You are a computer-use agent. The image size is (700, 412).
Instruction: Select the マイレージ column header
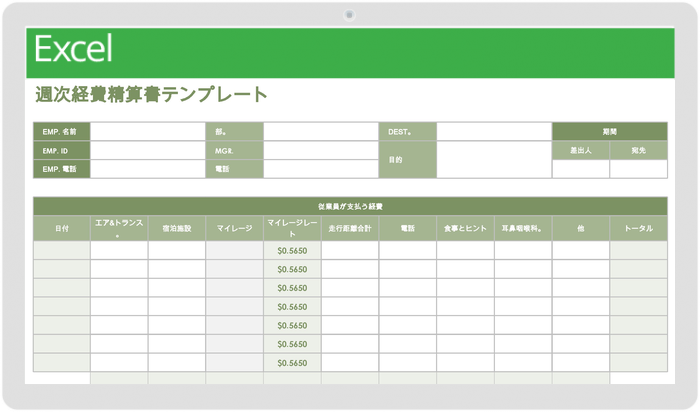click(x=234, y=229)
